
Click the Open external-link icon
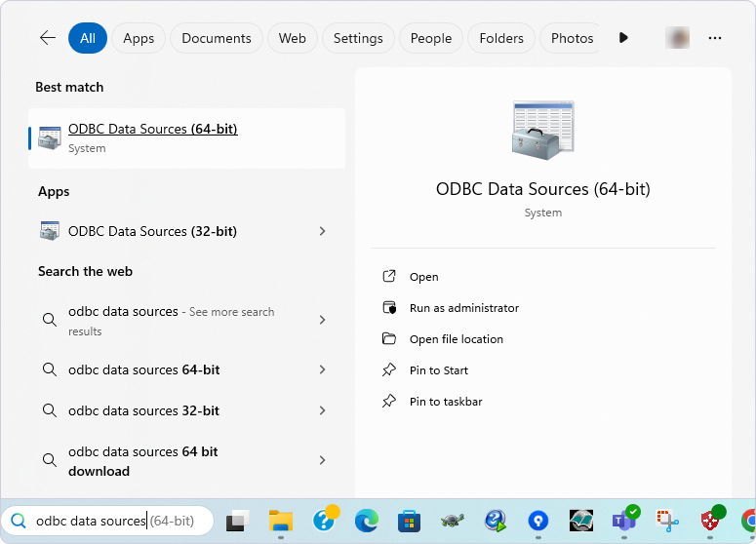pos(389,276)
